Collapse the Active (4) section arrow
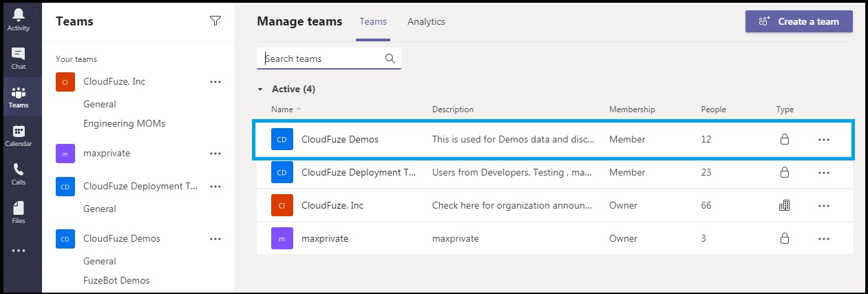 click(260, 90)
